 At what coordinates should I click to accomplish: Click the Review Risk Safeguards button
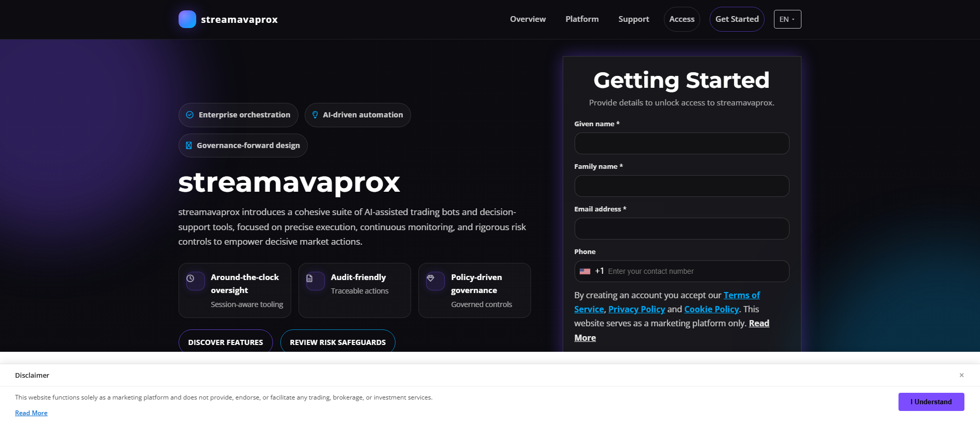coord(338,341)
